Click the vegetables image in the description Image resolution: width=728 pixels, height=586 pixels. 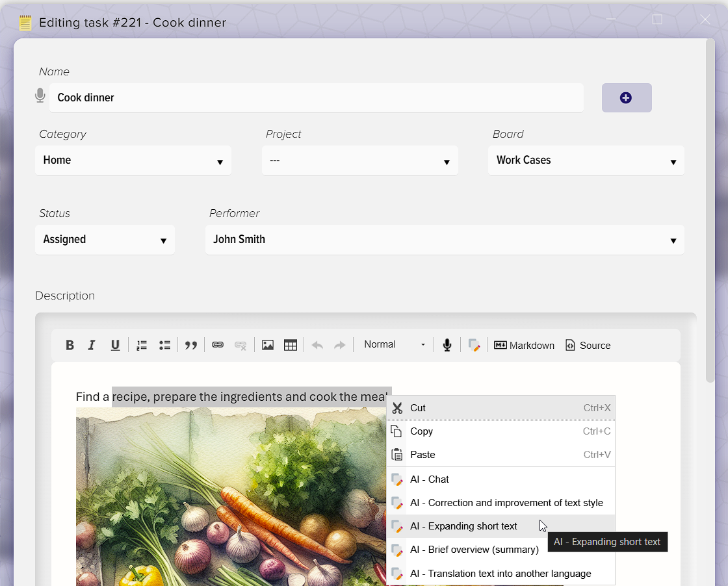231,496
